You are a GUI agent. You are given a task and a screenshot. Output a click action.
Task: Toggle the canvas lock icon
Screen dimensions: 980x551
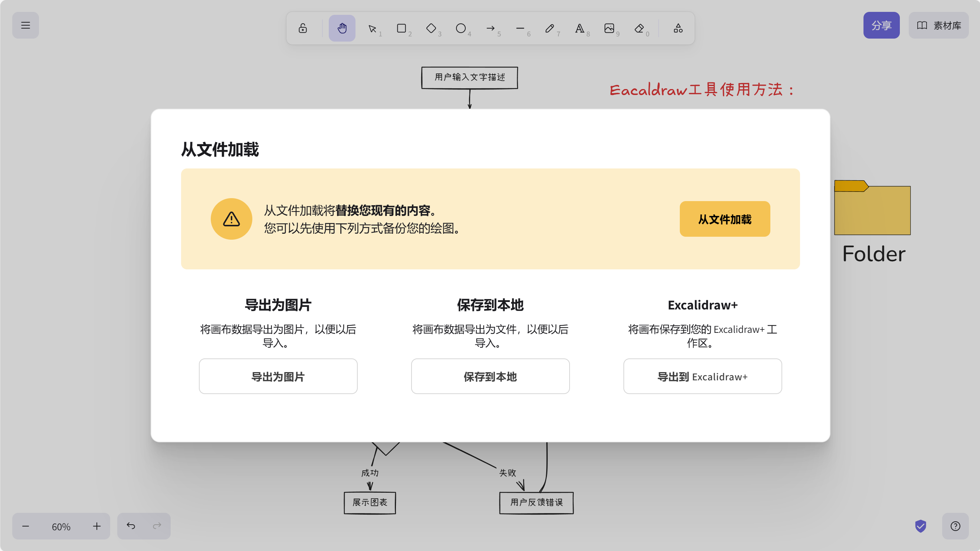click(303, 28)
